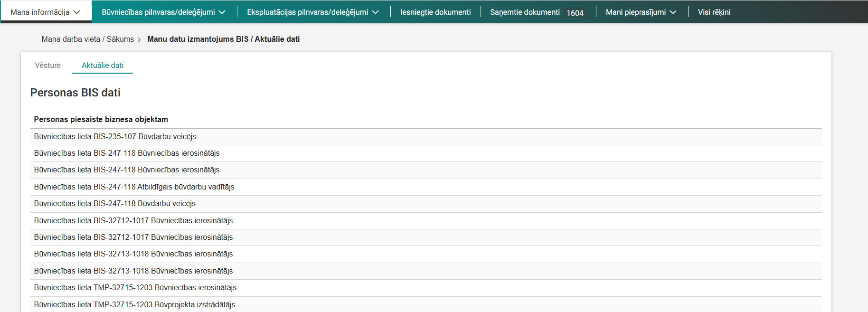
Task: Click the chevron next to Mani pieprasījumi
Action: click(x=673, y=12)
